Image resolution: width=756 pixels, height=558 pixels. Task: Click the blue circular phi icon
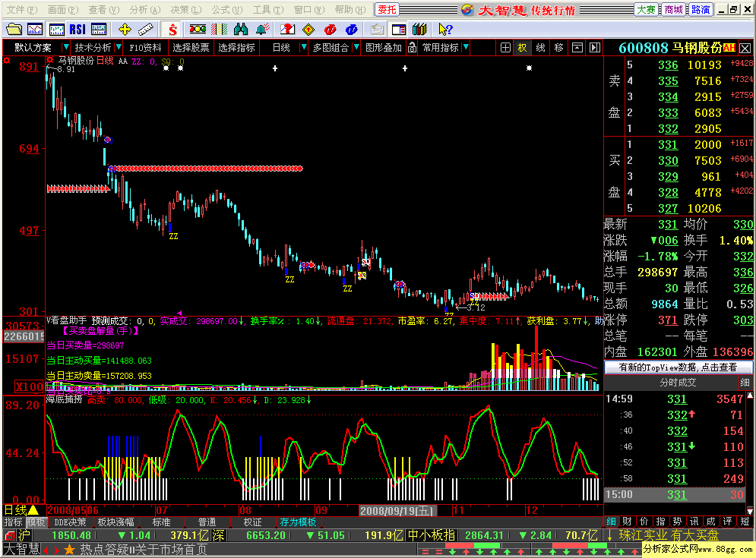[x=352, y=30]
